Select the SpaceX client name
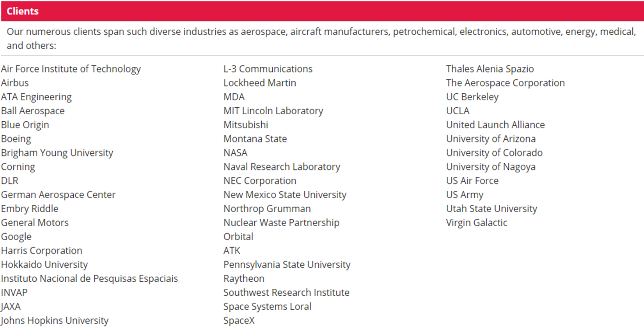Screen dimensions: 644x332 (239, 321)
